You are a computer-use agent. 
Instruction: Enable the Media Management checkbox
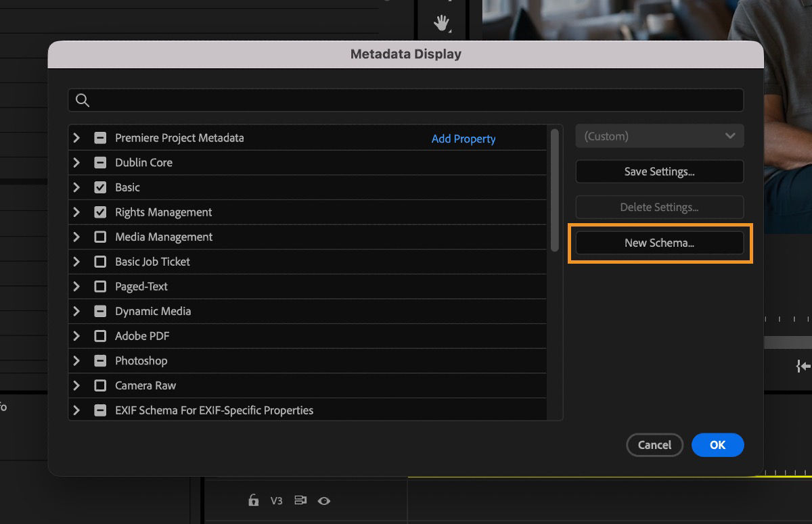tap(100, 237)
